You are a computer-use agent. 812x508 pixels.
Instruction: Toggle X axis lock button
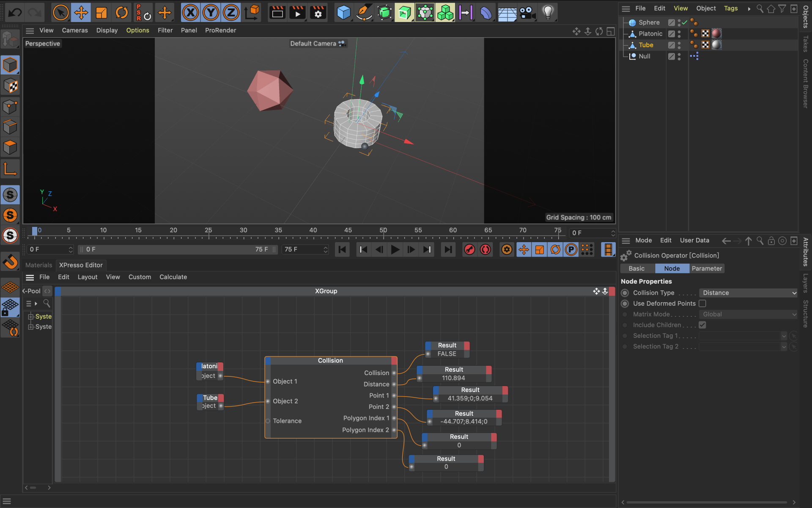pos(190,13)
